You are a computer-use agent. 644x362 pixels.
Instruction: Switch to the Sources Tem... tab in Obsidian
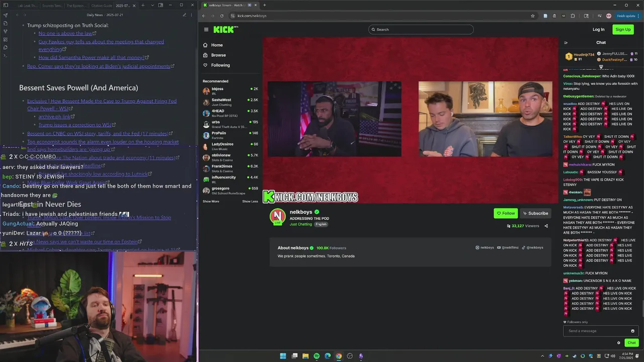52,6
